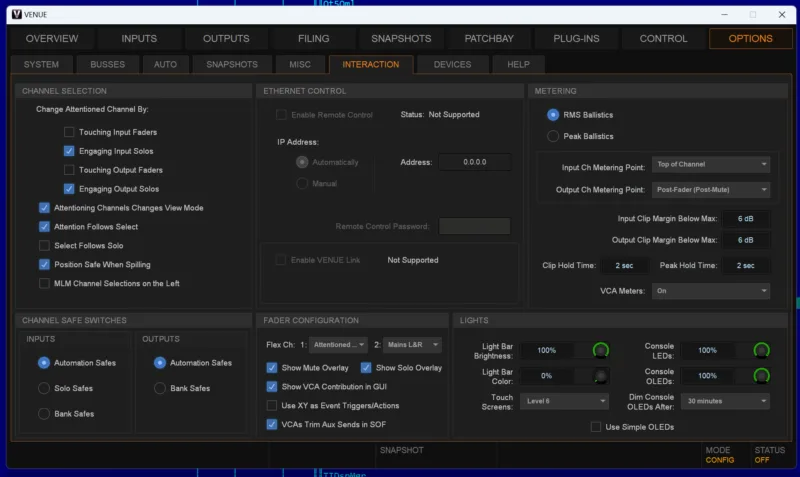Select Inputs Bank Safes radio button
800x477 pixels.
point(44,414)
